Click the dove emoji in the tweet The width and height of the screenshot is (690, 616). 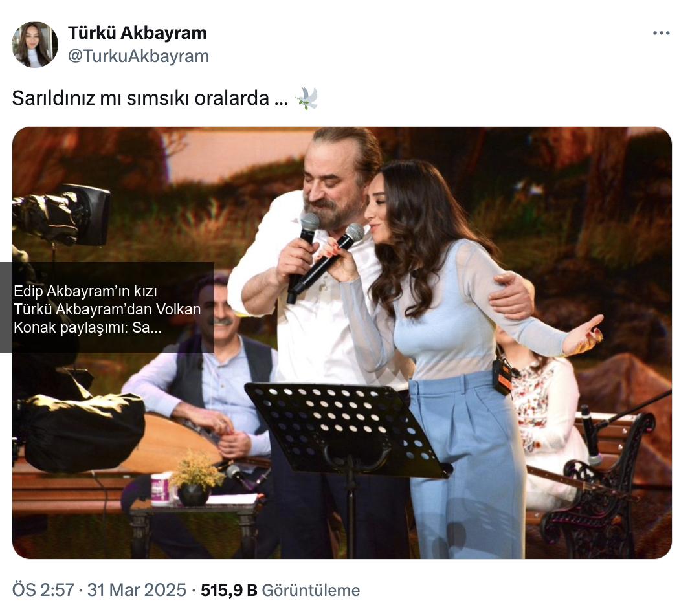click(x=307, y=98)
